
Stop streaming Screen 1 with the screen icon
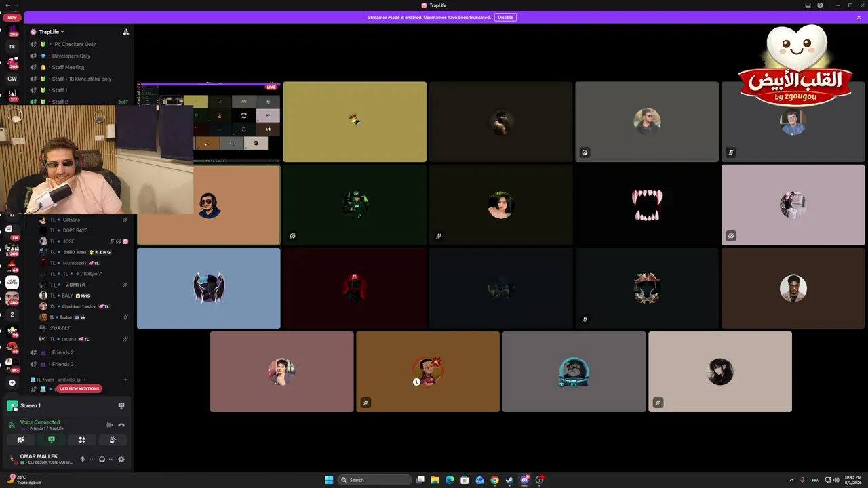coord(121,405)
